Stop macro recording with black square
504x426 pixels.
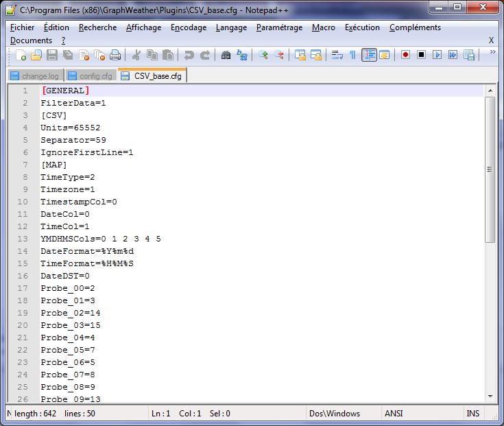(x=421, y=55)
